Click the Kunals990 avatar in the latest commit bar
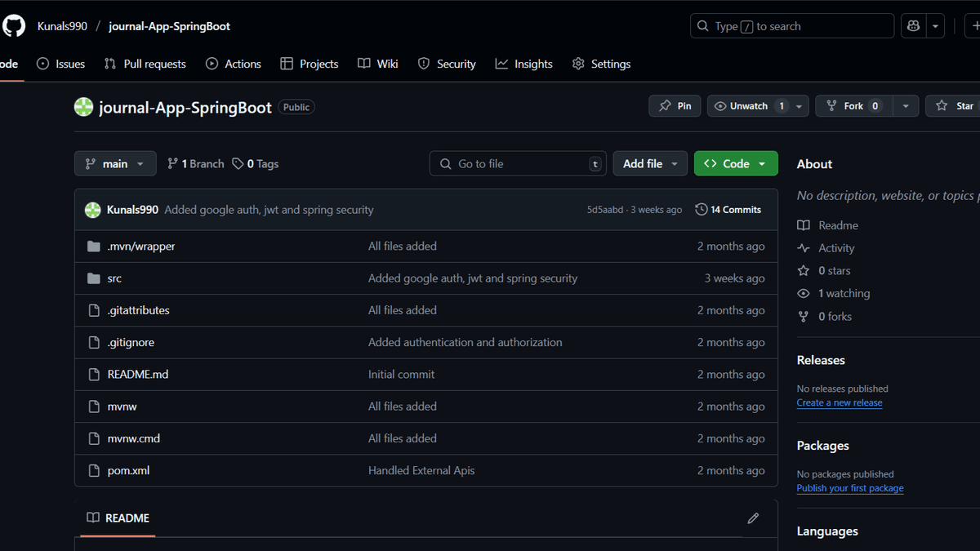Viewport: 980px width, 551px height. point(93,210)
